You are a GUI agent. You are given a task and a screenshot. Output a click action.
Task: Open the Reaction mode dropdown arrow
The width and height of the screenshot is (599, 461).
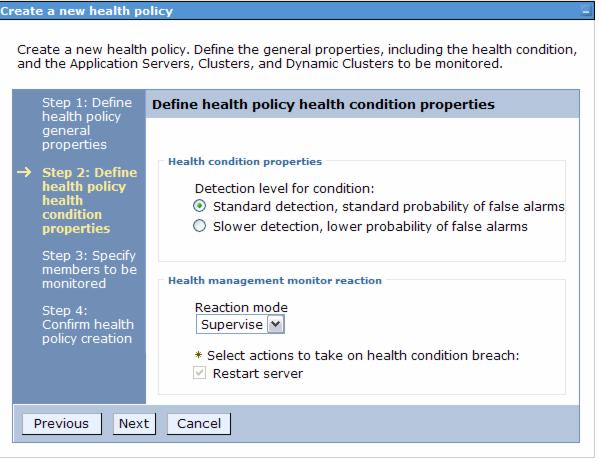click(276, 325)
